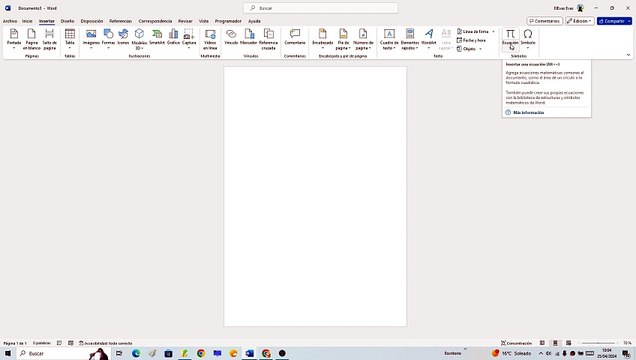The image size is (636, 360).
Task: Click the Comentarios button at top right
Action: tap(545, 21)
